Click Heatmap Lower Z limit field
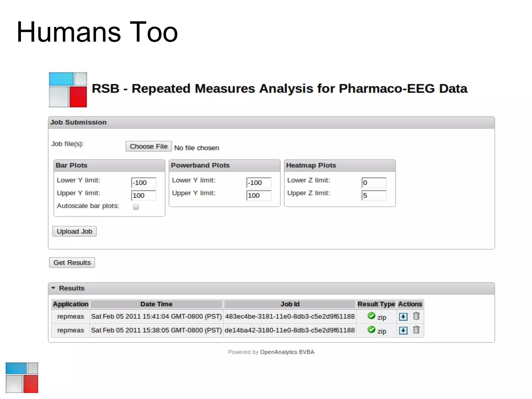The image size is (532, 399). click(374, 183)
